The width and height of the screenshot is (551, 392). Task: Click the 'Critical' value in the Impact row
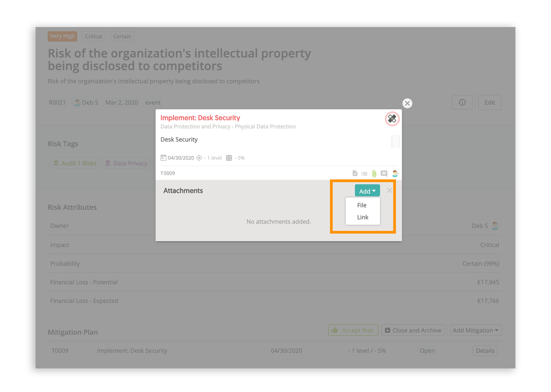point(490,245)
